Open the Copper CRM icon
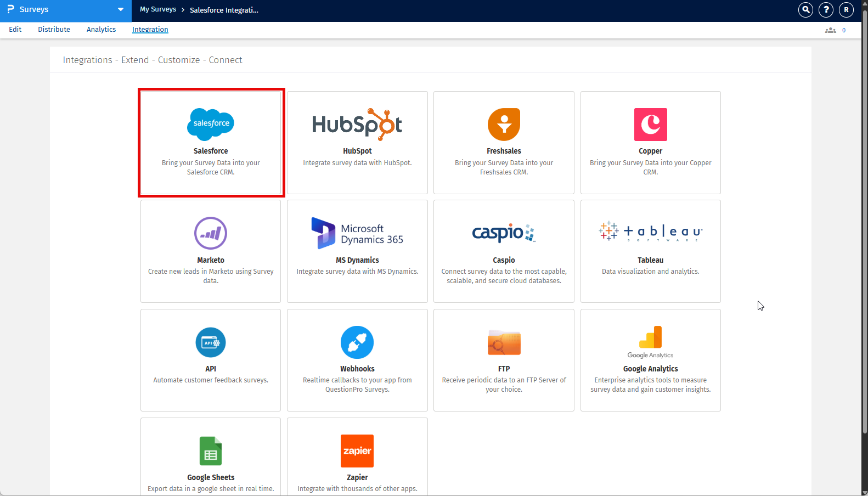 tap(650, 125)
